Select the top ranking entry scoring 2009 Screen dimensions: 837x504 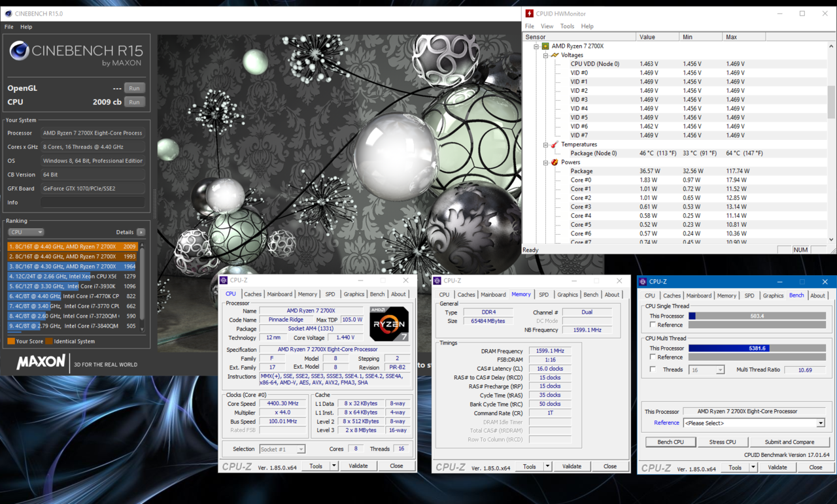tap(73, 246)
